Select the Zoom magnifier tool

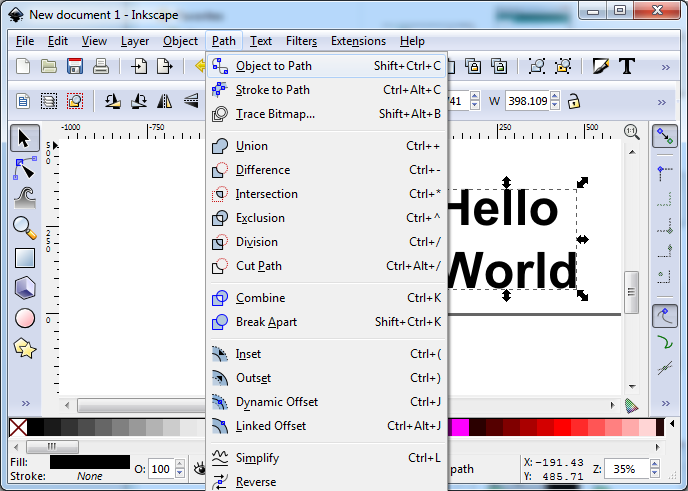click(25, 228)
